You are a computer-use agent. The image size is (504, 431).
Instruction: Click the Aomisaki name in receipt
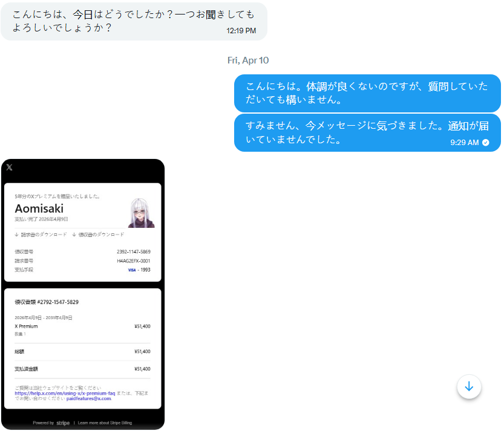[39, 209]
